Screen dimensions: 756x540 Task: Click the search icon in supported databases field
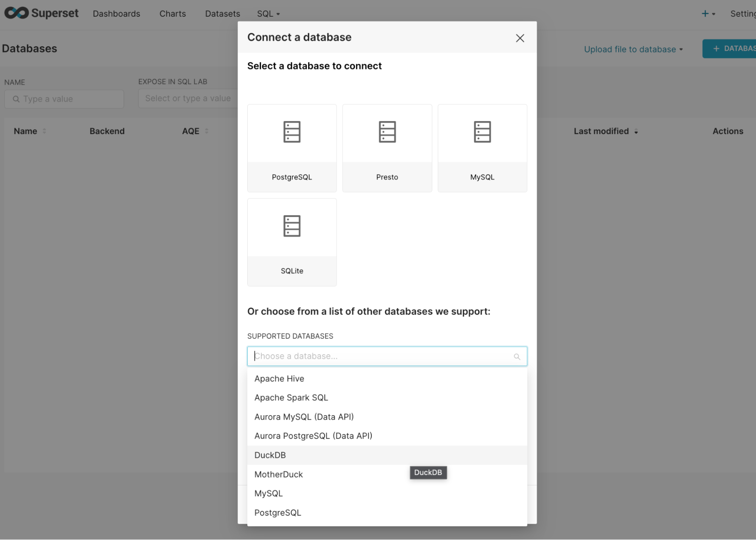tap(517, 356)
